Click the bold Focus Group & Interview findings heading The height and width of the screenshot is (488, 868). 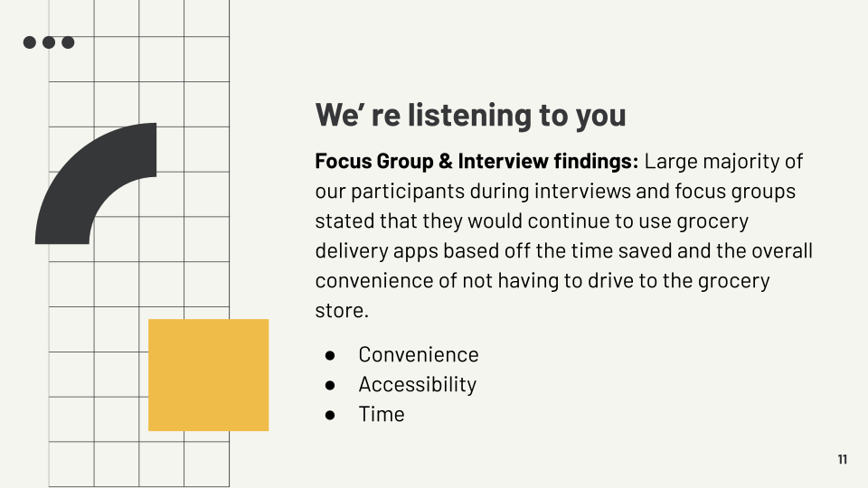pyautogui.click(x=476, y=161)
